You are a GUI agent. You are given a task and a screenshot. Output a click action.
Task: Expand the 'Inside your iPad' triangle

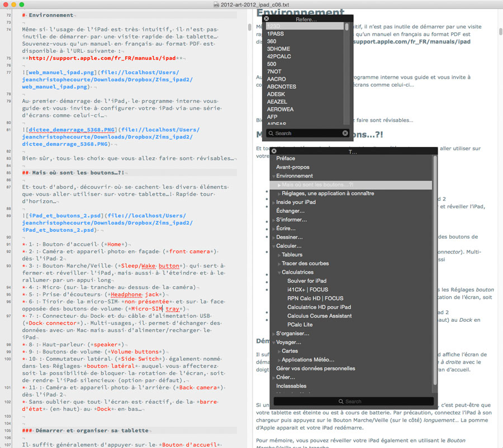(x=274, y=202)
